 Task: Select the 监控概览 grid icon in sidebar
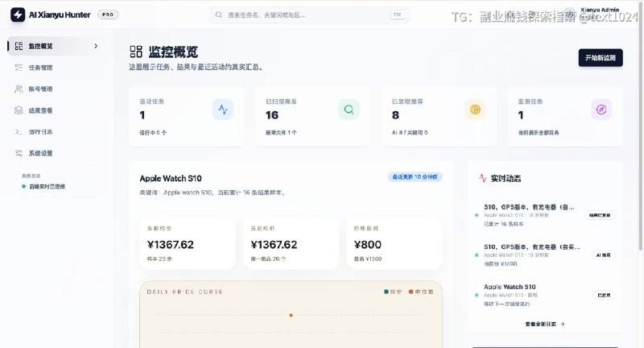pyautogui.click(x=19, y=46)
